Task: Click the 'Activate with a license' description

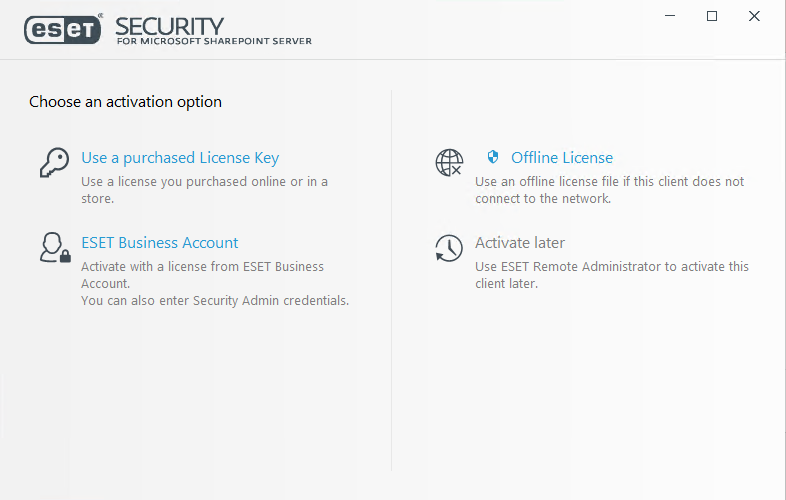Action: (x=202, y=274)
